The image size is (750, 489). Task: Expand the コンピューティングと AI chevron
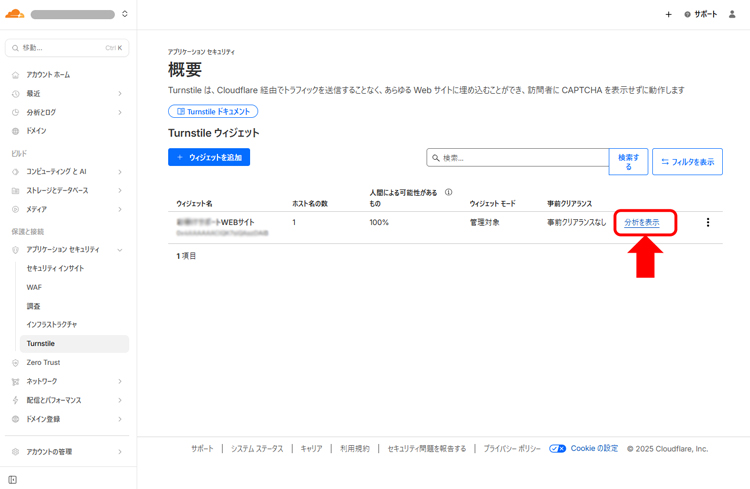point(120,171)
